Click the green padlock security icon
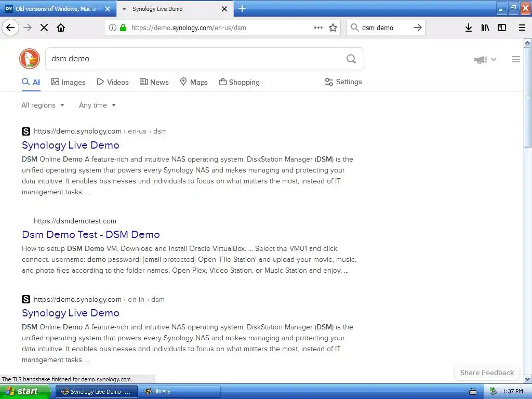This screenshot has width=532, height=399. 123,28
